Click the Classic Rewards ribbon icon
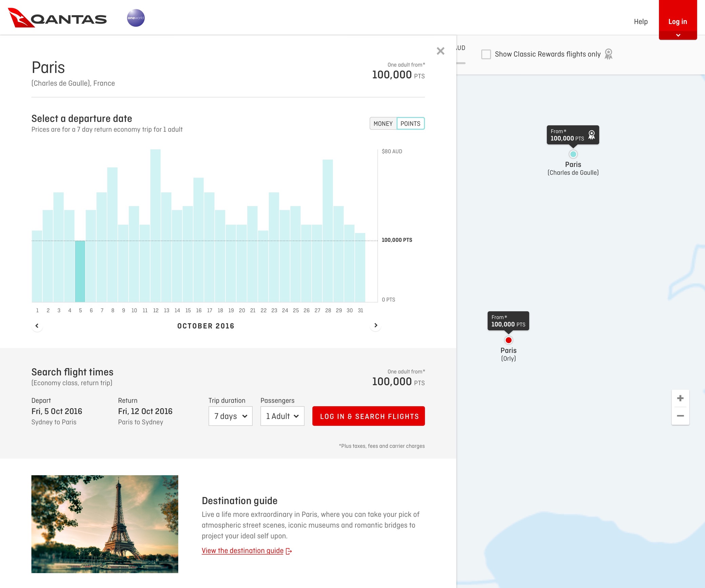Viewport: 705px width, 588px height. [609, 54]
